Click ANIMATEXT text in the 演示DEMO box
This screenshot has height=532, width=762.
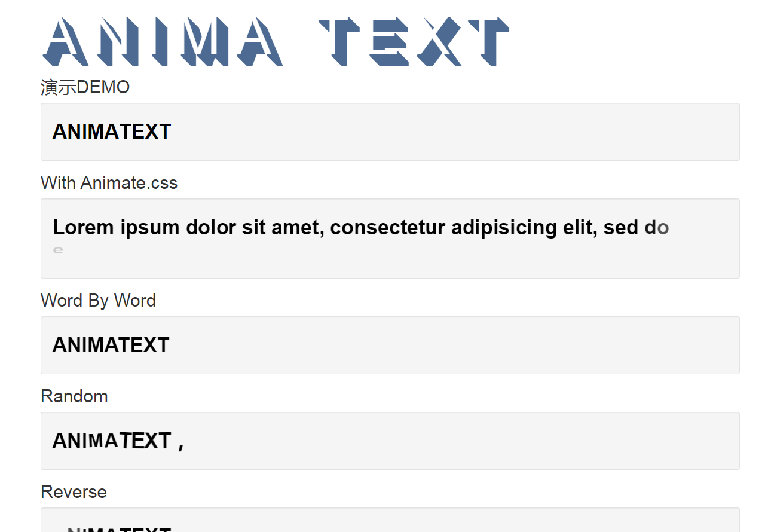pos(112,132)
